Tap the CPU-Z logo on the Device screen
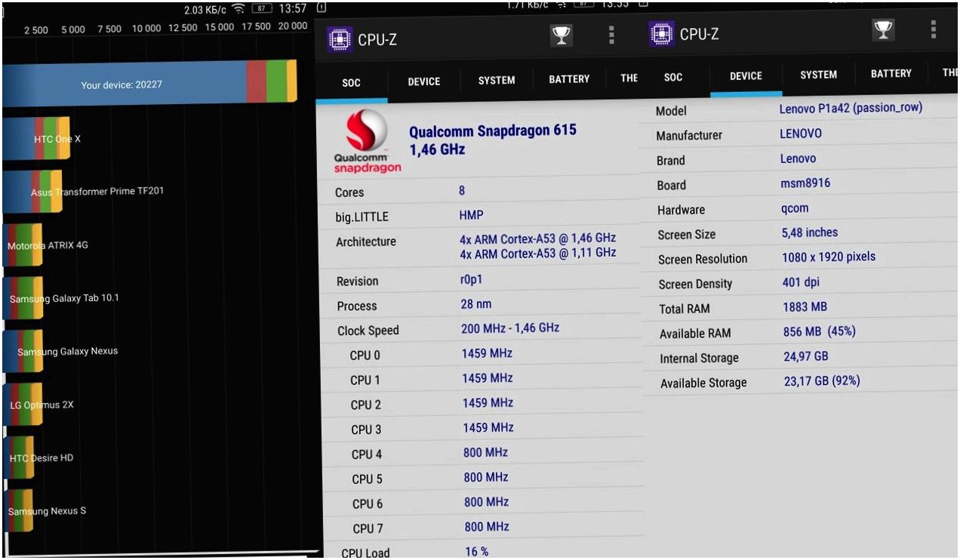Screen dimensions: 960x560 [662, 33]
